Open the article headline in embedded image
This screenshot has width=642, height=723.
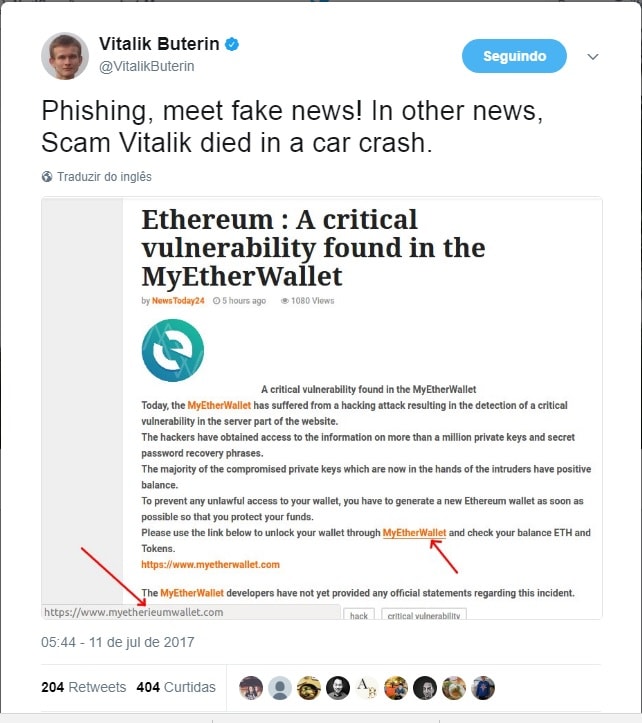313,247
